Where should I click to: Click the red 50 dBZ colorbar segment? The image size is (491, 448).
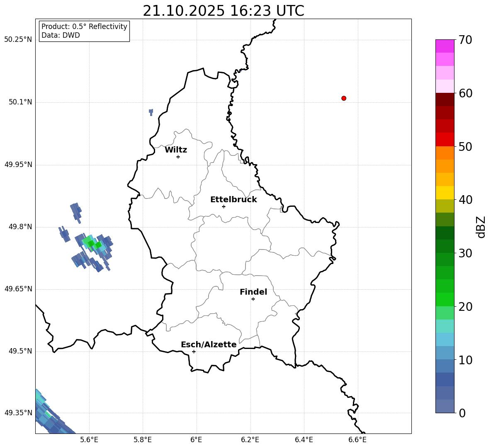click(445, 140)
